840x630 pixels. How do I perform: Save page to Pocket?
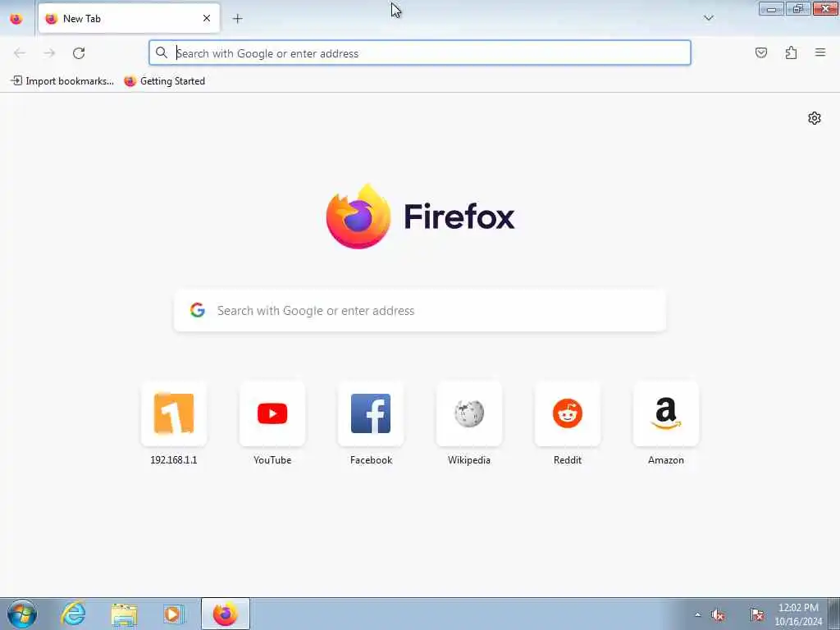click(760, 52)
